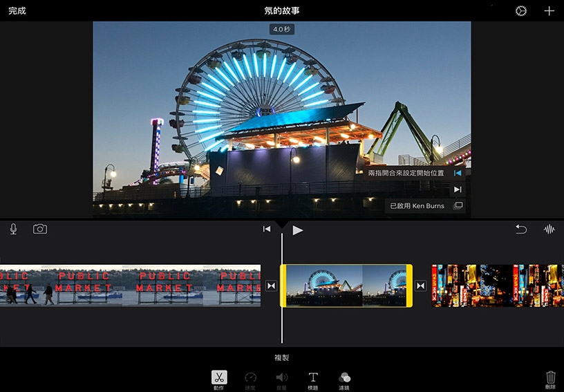
Task: Tap 完成 to finish editing
Action: [17, 11]
